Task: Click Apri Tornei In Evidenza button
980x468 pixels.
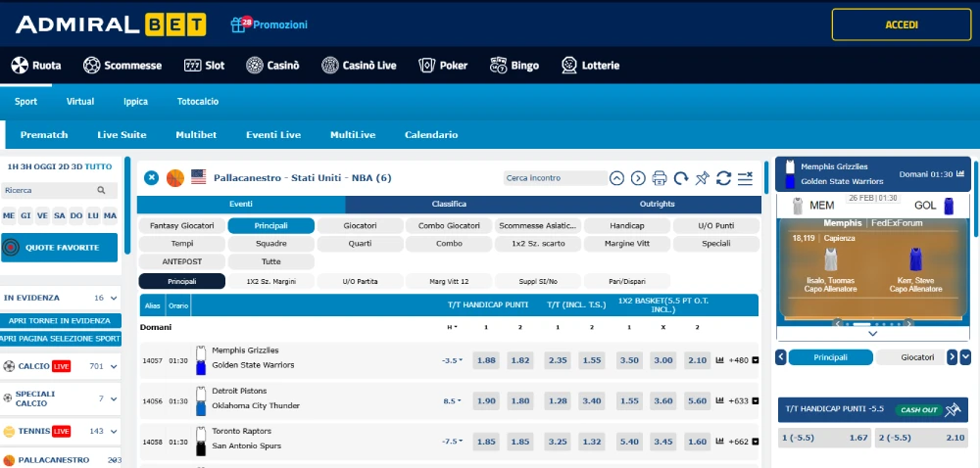Action: pyautogui.click(x=60, y=321)
